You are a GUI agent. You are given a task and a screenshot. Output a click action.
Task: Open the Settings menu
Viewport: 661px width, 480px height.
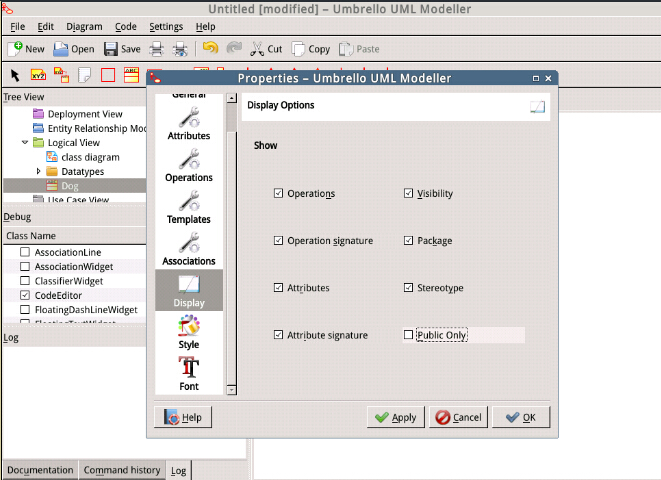pos(166,27)
